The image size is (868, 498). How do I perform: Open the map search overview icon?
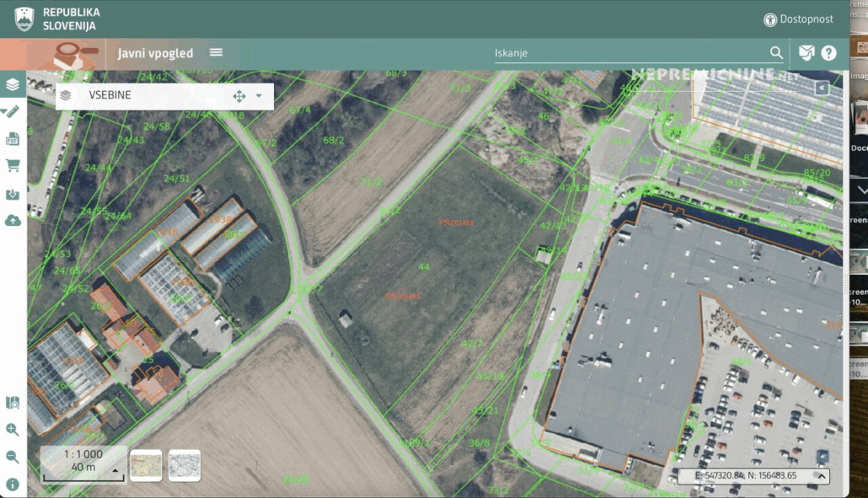pos(12,402)
